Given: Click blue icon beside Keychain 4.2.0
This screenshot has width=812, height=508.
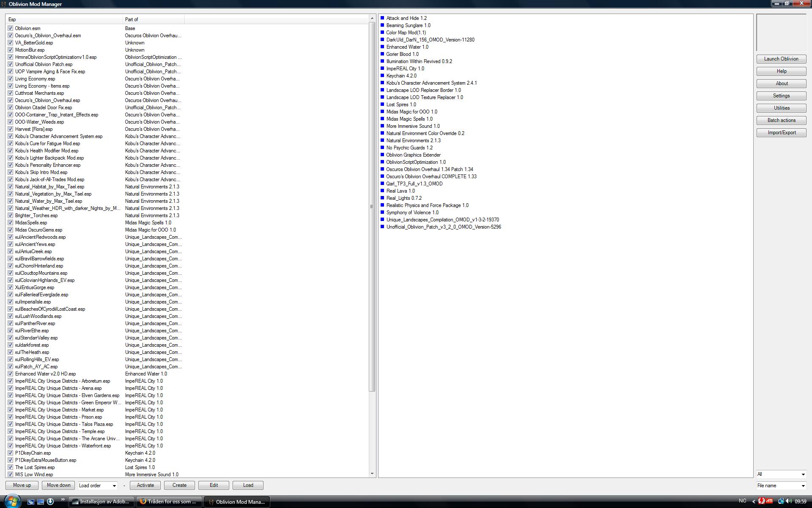Looking at the screenshot, I should 382,75.
